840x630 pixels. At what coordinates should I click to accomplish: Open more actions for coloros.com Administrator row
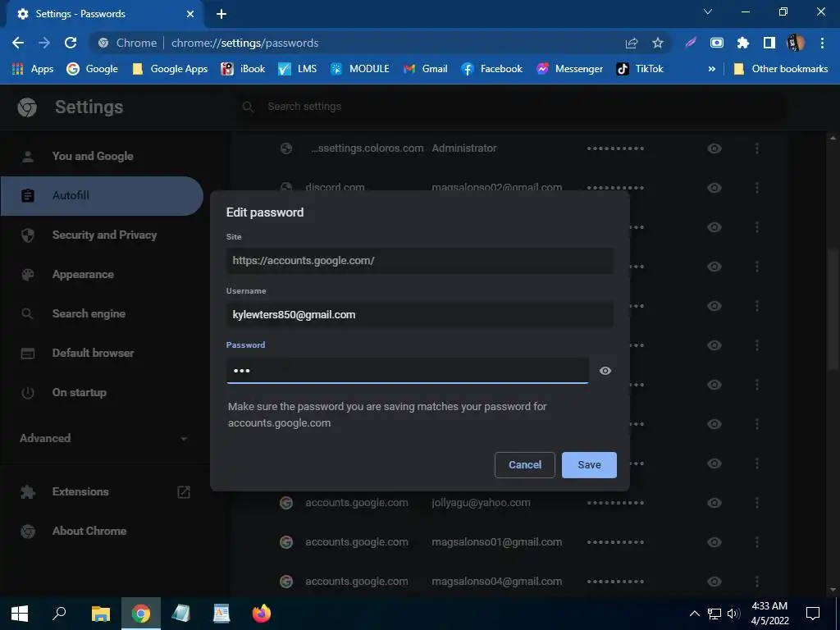click(757, 148)
